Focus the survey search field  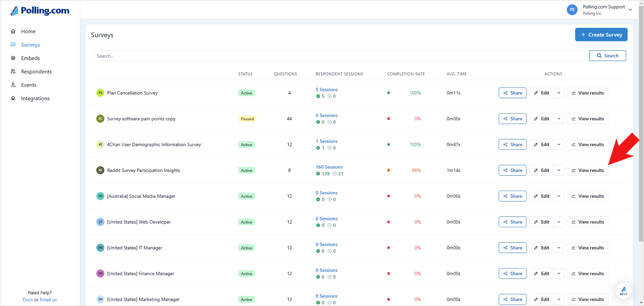(341, 56)
